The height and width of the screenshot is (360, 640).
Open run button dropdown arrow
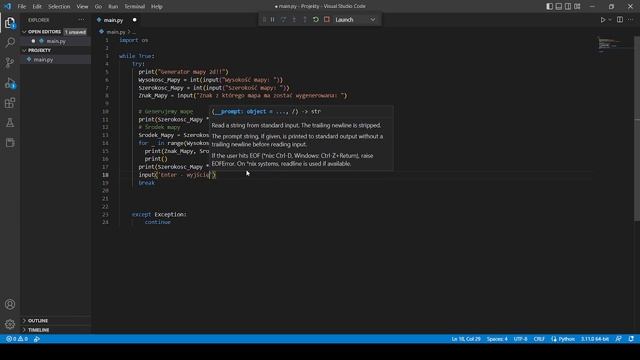pyautogui.click(x=610, y=20)
